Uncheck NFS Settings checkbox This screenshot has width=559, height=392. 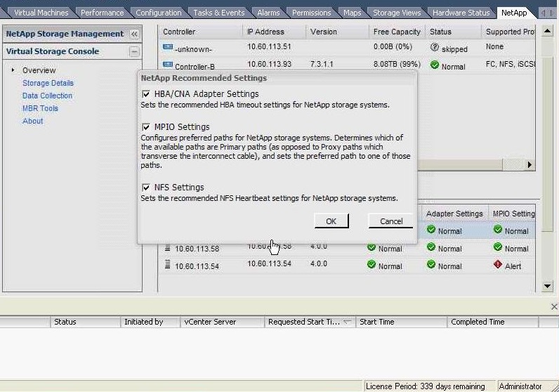(x=146, y=188)
